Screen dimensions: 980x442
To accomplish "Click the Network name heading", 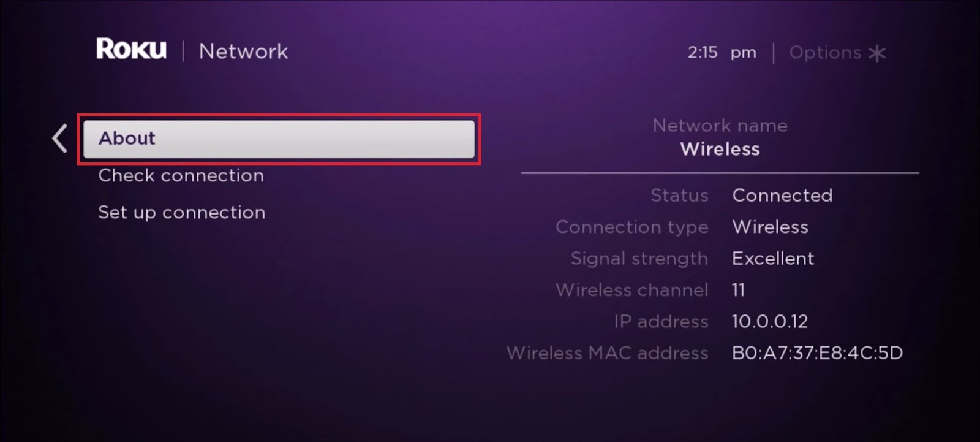I will (720, 126).
